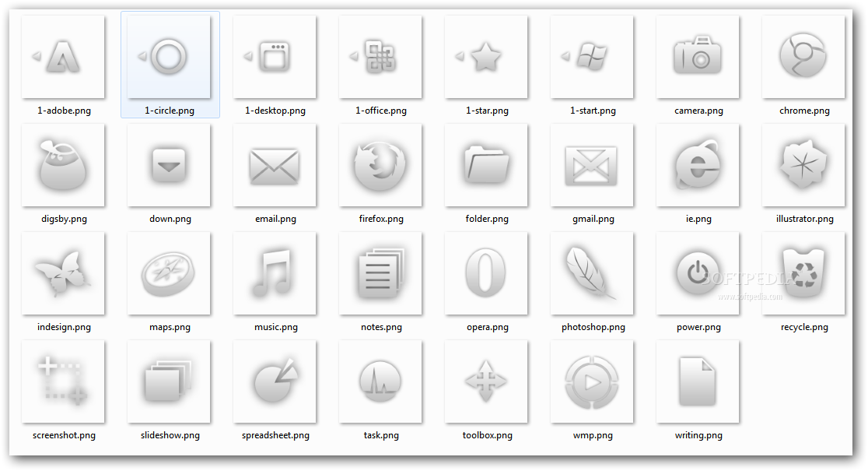Pick the notes.png document stack icon
868x471 pixels.
pyautogui.click(x=380, y=273)
